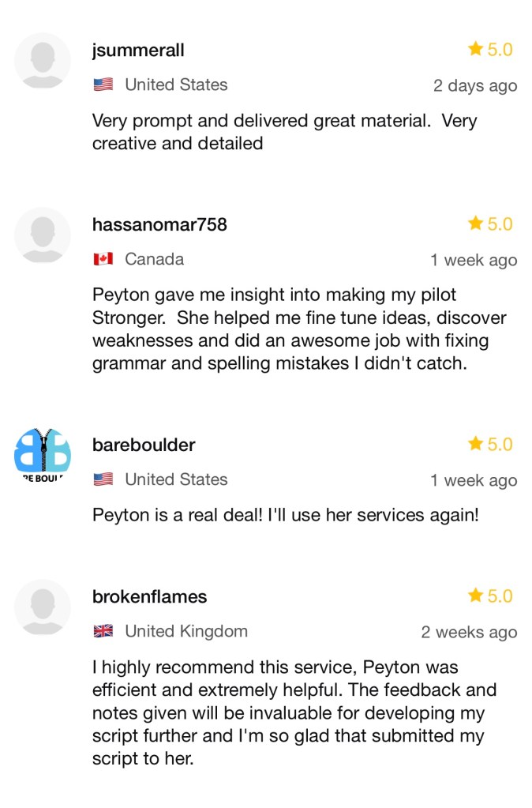532x808 pixels.
Task: Open hassanomar758's profile via username
Action: [x=159, y=225]
